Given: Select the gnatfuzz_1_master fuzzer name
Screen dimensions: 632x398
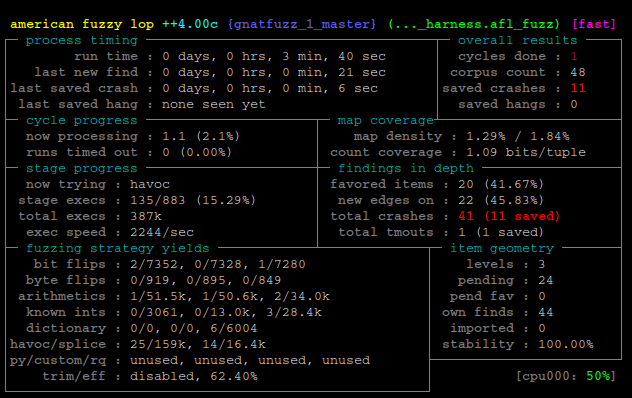Looking at the screenshot, I should pos(302,24).
